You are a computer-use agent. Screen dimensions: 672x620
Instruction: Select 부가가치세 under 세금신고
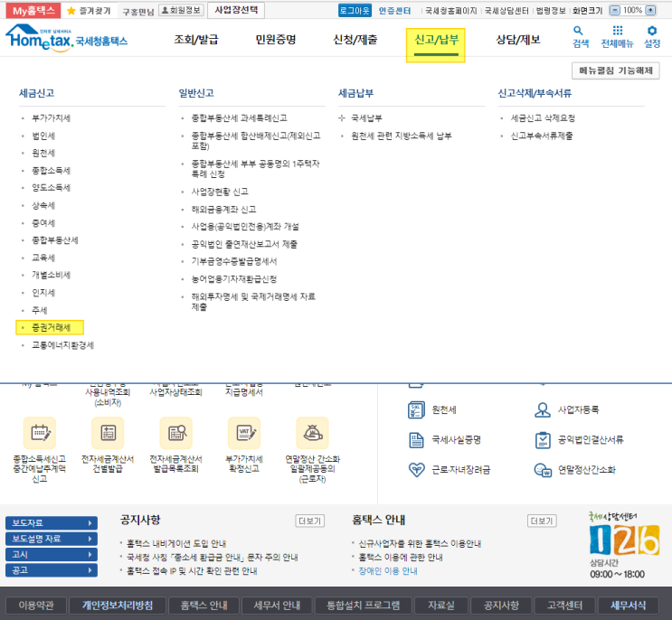click(x=51, y=118)
